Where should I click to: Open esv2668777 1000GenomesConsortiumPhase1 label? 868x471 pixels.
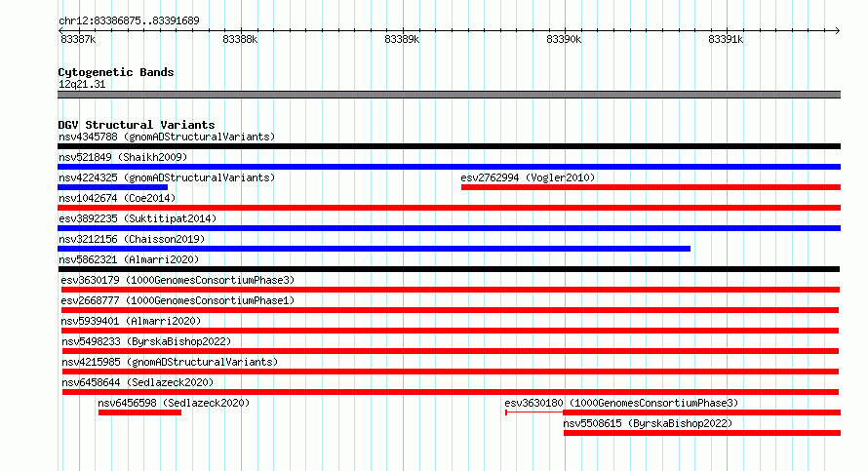[x=178, y=300]
